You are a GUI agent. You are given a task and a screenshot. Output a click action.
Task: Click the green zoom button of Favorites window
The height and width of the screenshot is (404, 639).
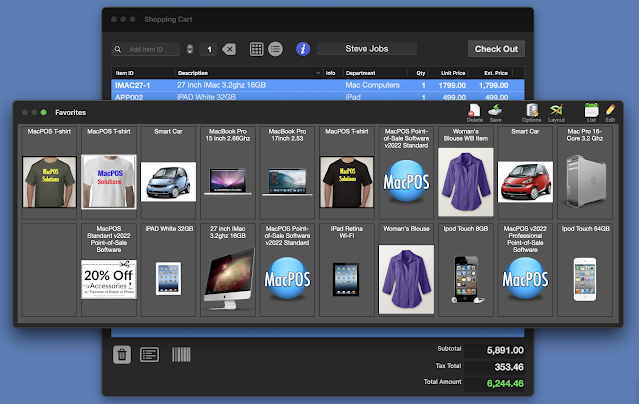click(x=44, y=112)
